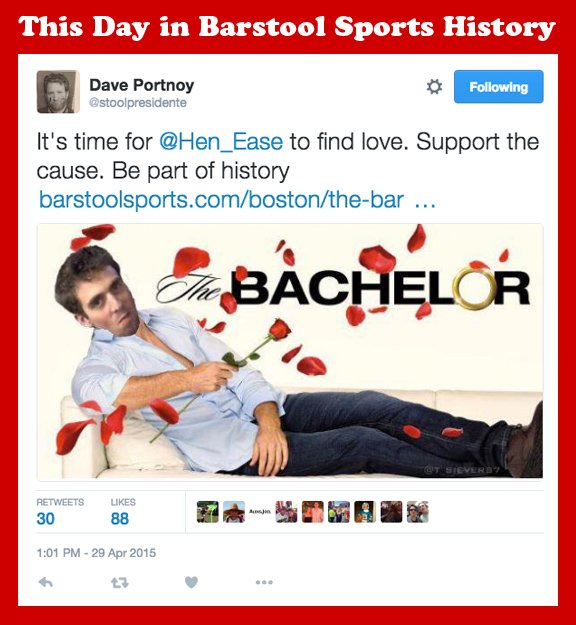Click the second liker avatar with sombrero
This screenshot has width=576, height=625.
[234, 512]
